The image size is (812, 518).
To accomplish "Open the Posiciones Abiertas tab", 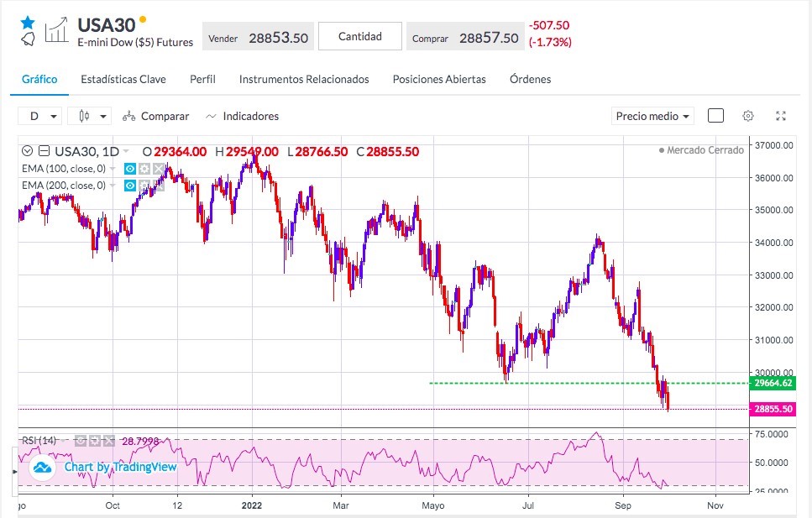I will tap(439, 79).
